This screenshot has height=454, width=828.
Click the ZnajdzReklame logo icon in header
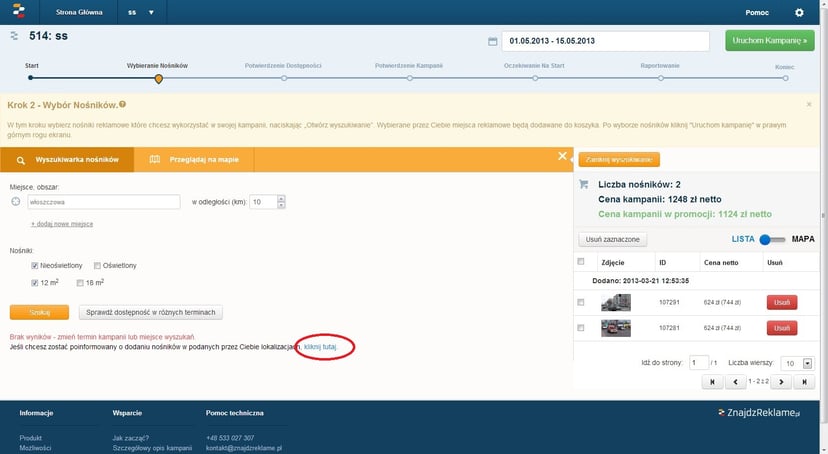point(19,11)
